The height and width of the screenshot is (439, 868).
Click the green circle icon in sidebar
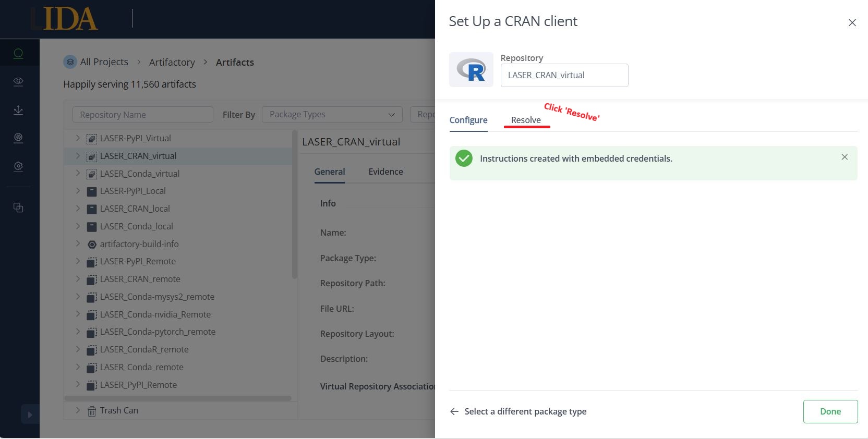point(18,53)
